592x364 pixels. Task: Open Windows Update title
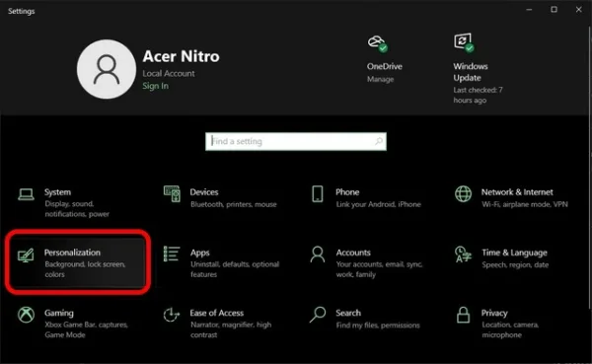pos(471,72)
